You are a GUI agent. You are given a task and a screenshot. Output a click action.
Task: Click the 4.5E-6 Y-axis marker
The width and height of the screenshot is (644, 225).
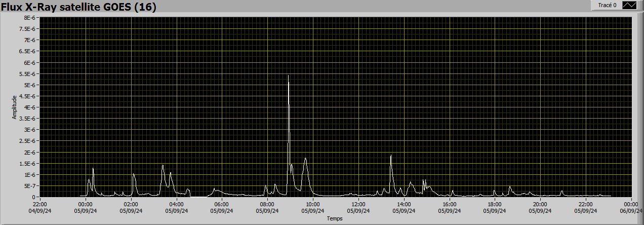point(27,96)
